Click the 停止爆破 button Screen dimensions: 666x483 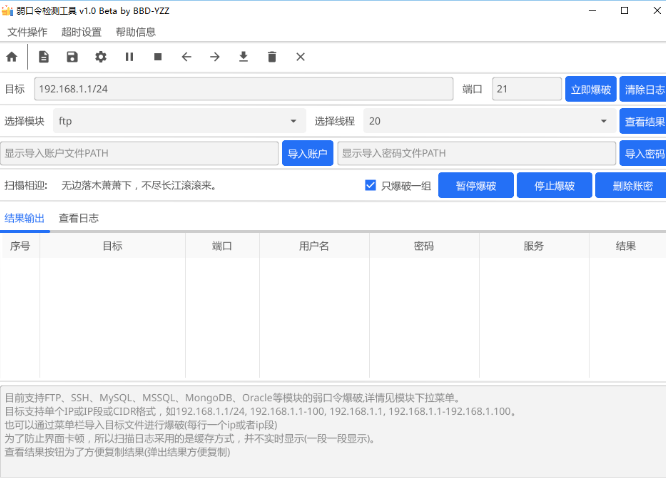pos(555,186)
